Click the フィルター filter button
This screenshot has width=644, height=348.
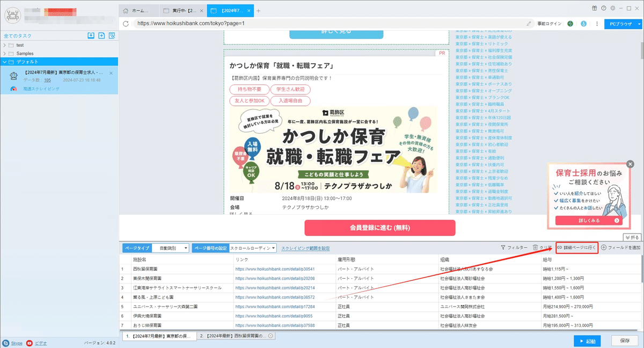click(514, 248)
